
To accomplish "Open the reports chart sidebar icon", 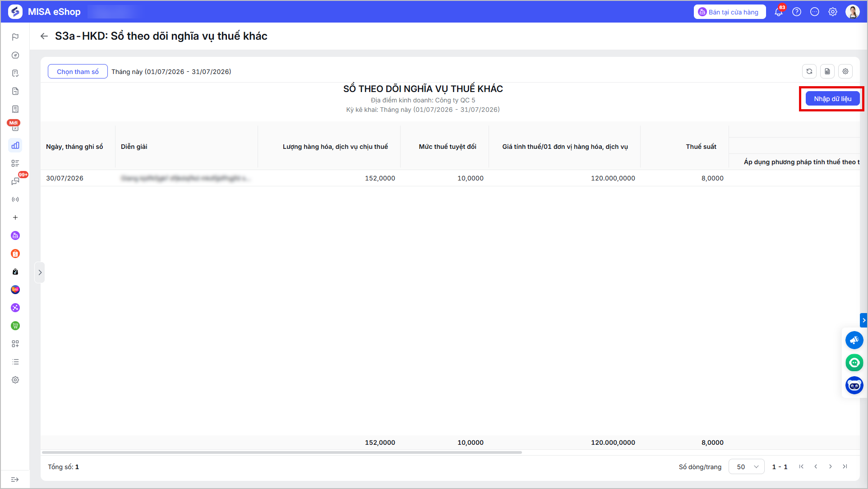I will click(x=15, y=145).
